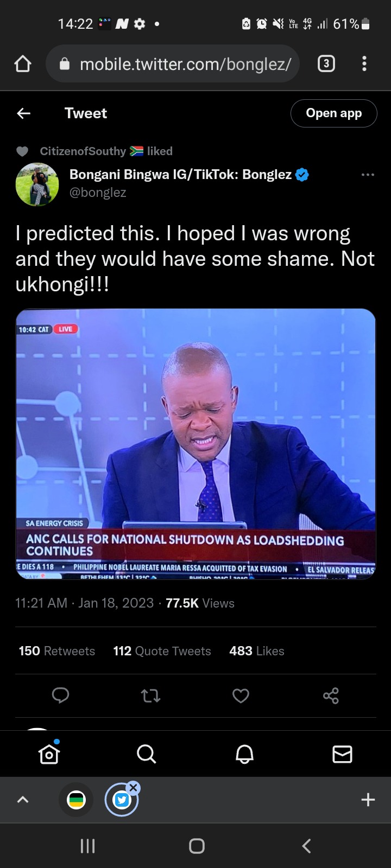Open the browser three-dot overflow menu

364,64
